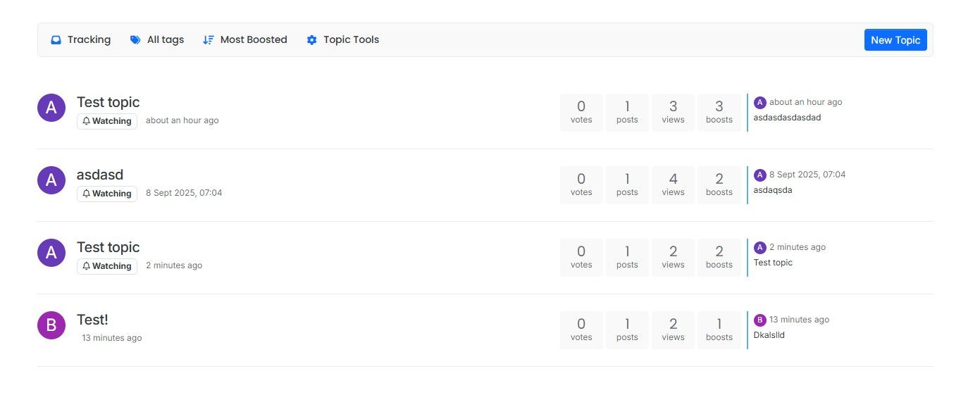Open latest post preview asdaqsda
Image resolution: width=980 pixels, height=414 pixels.
point(773,190)
